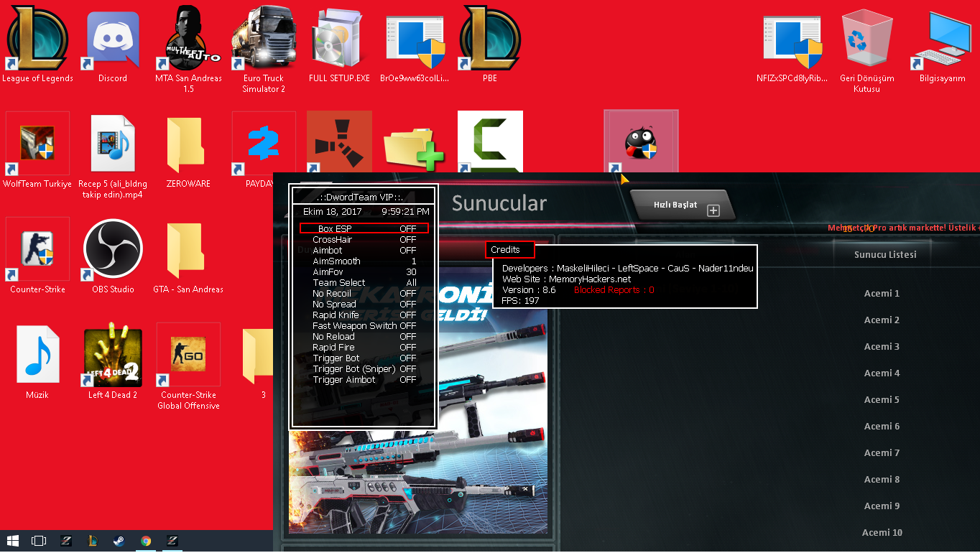Open the Bilgisayarım computer icon
The width and height of the screenshot is (980, 553).
point(943,45)
